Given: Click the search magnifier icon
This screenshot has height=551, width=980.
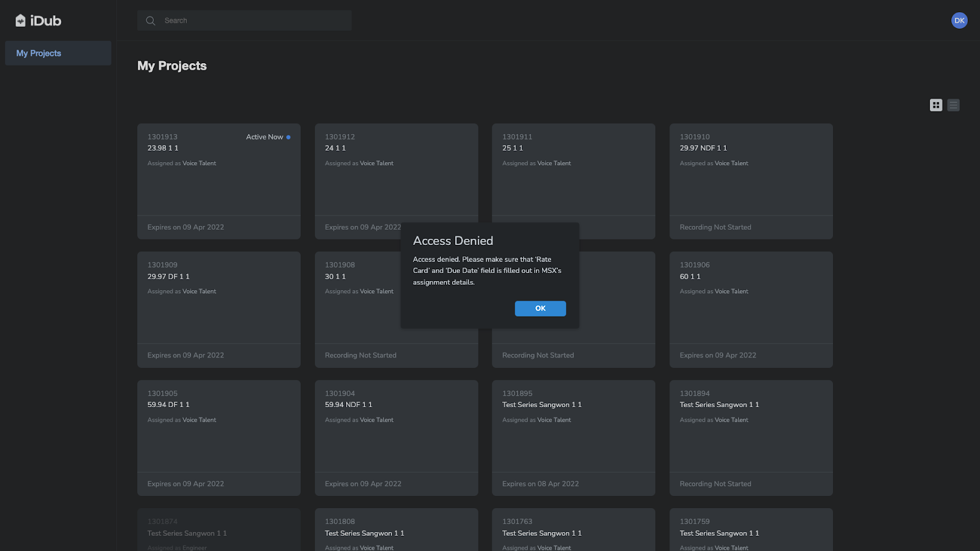Looking at the screenshot, I should coord(150,21).
